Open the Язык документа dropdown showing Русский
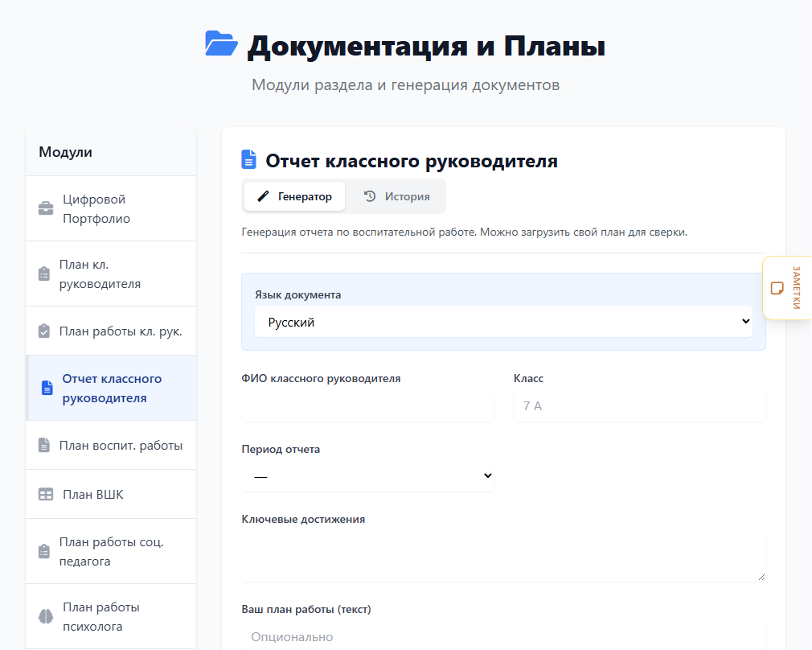The height and width of the screenshot is (650, 812). (503, 322)
